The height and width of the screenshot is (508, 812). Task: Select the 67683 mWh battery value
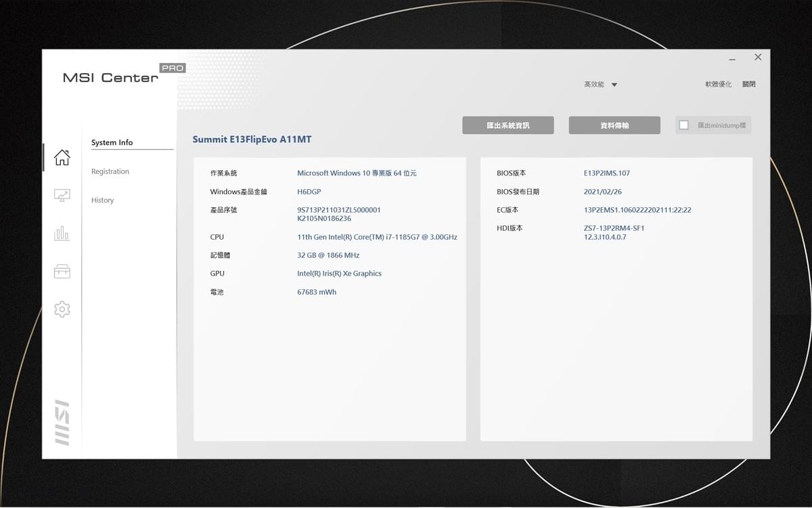pyautogui.click(x=317, y=292)
